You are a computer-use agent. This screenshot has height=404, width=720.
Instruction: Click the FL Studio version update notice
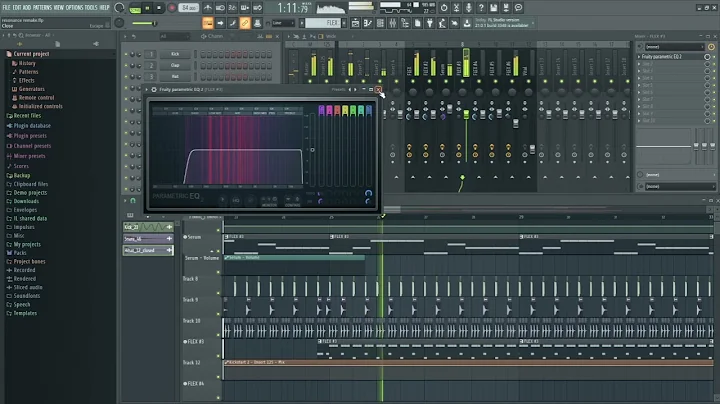click(x=502, y=23)
